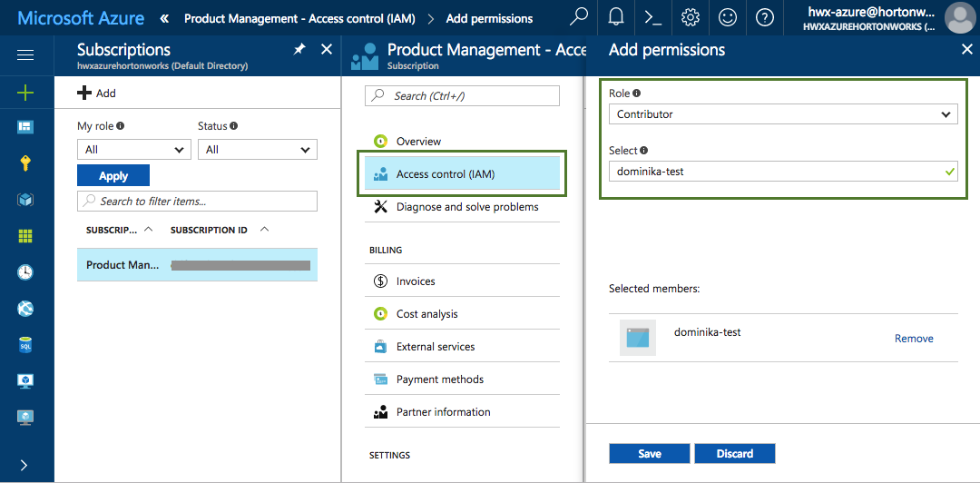Open the settings gear icon
The image size is (980, 483).
coord(691,17)
